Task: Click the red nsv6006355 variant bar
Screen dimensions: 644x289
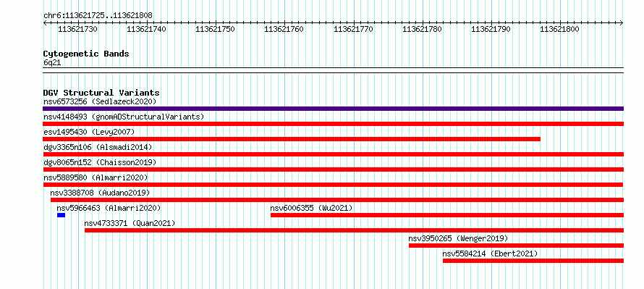Action: point(447,215)
